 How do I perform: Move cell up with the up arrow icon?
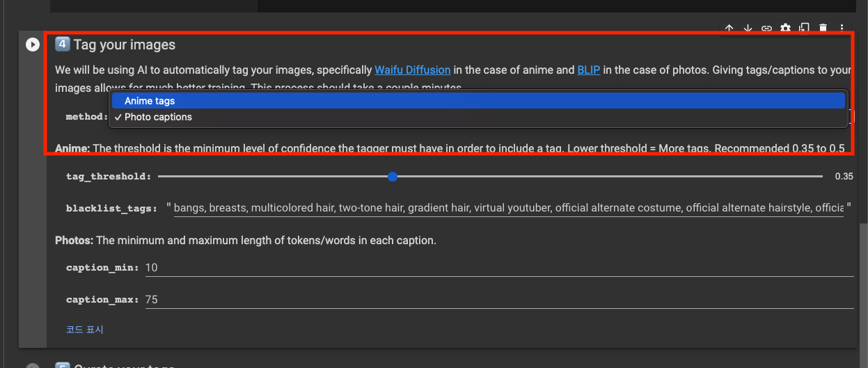point(729,29)
